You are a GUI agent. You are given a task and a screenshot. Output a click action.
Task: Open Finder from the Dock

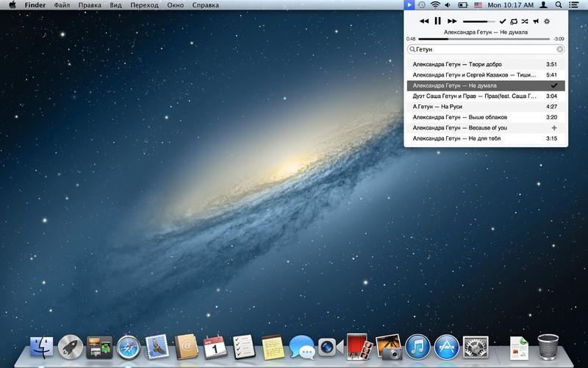(41, 347)
